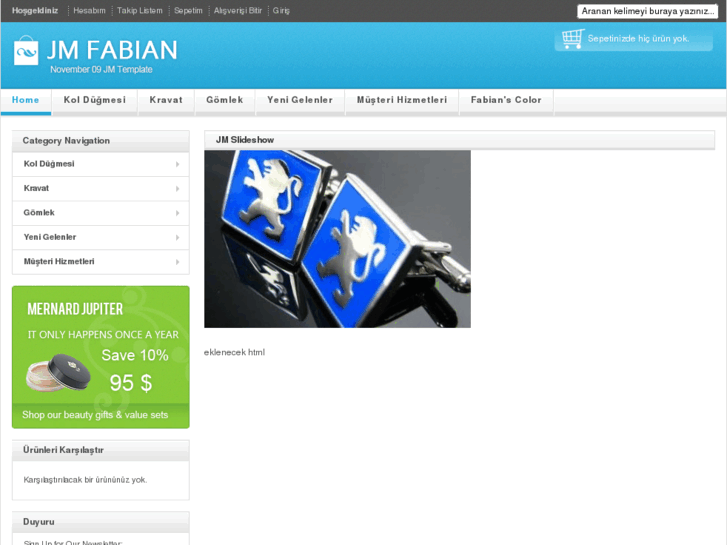Viewport: 727px width, 545px height.
Task: Open the Gömlek menu tab
Action: (225, 100)
